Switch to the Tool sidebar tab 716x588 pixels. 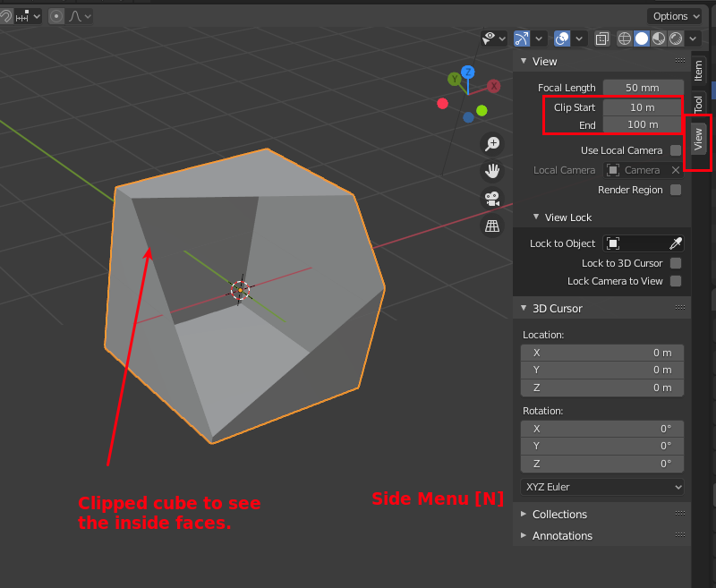[698, 103]
